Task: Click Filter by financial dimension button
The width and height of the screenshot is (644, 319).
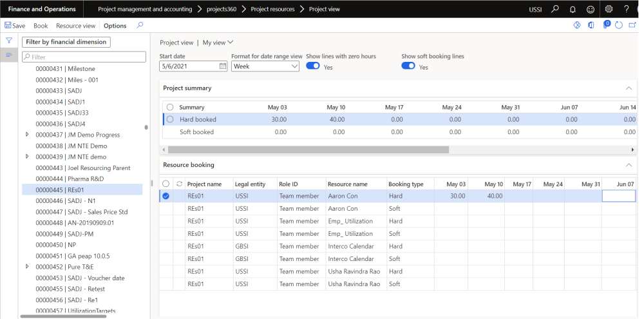Action: click(66, 42)
